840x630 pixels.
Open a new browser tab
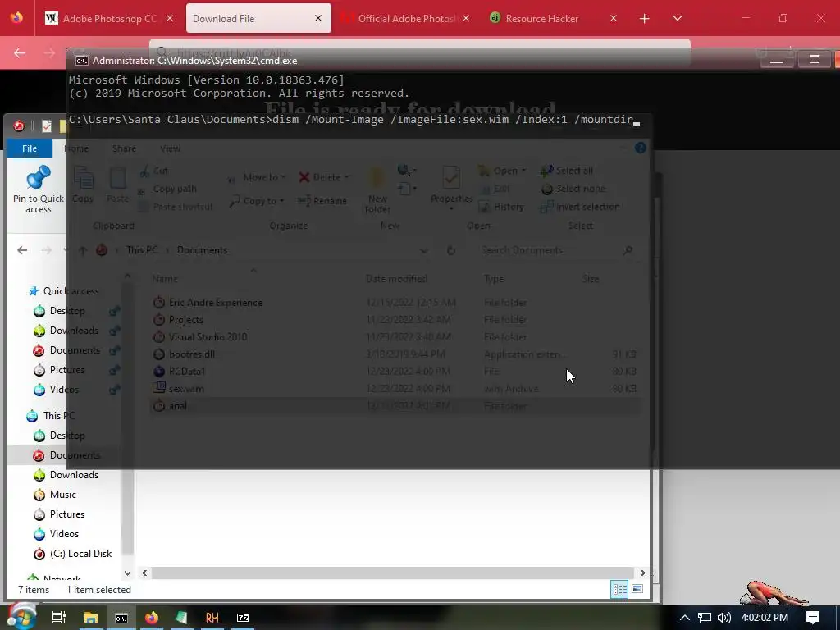coord(645,19)
